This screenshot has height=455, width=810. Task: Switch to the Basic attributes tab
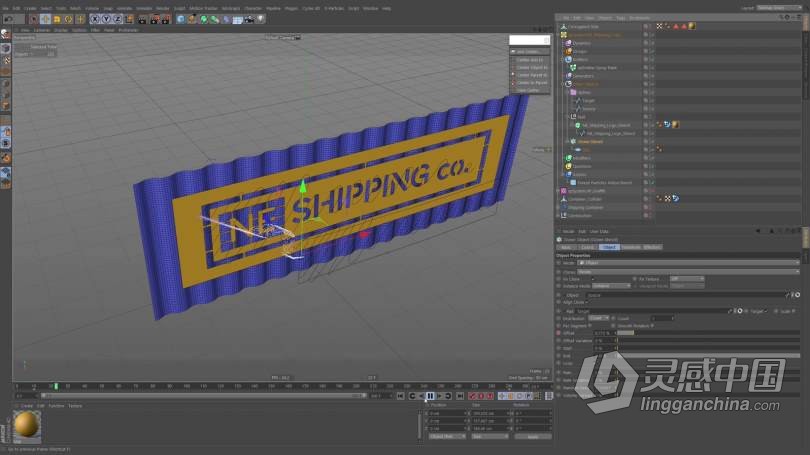tap(566, 247)
